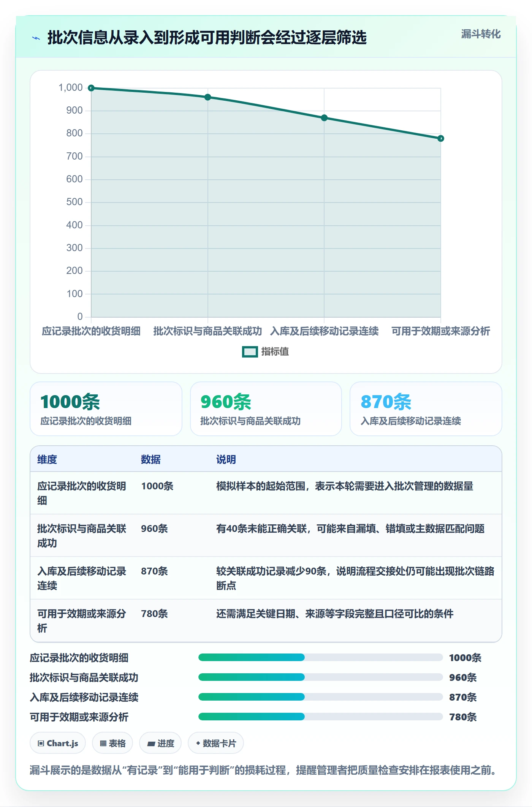Click the 500 y-axis label
532x807 pixels.
74,202
